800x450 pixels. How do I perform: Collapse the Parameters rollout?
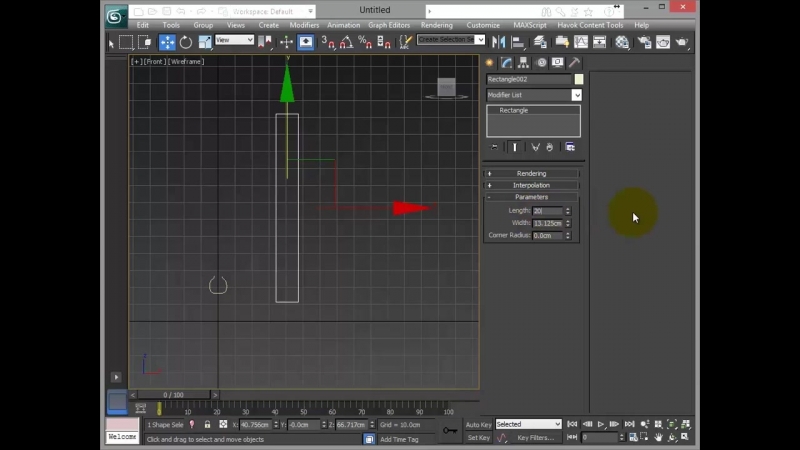pyautogui.click(x=531, y=197)
